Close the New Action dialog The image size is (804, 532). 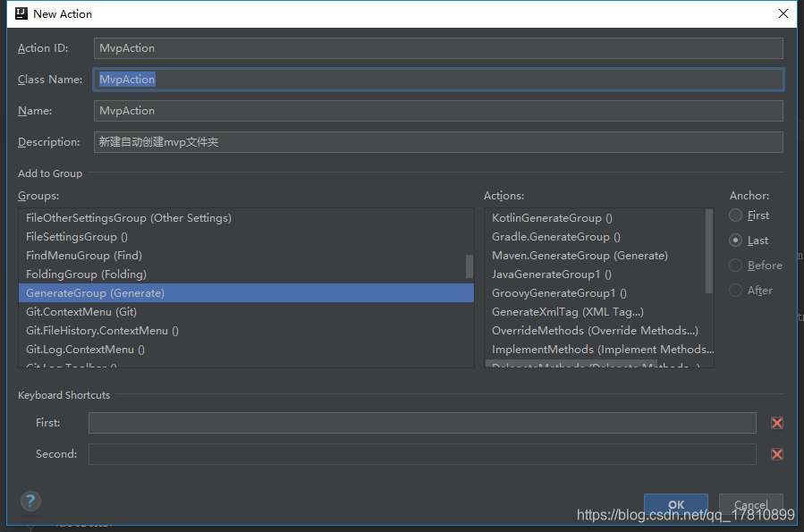click(783, 13)
